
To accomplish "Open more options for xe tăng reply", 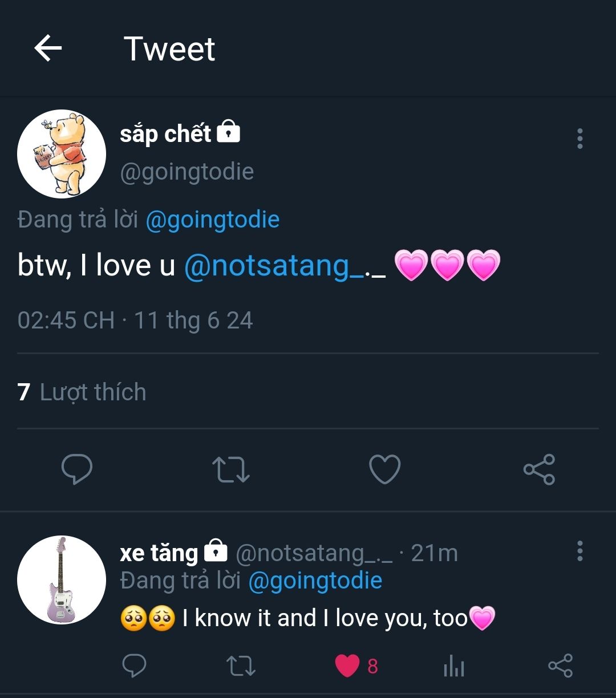I will (x=579, y=551).
